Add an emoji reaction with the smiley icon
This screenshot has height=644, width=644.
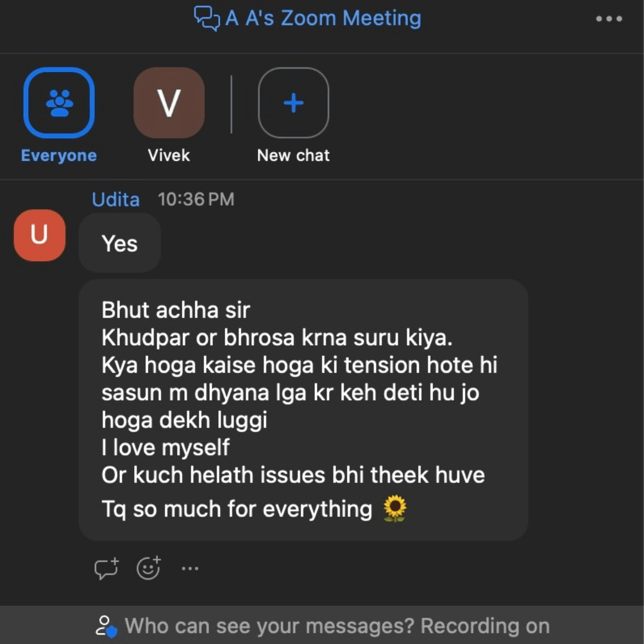pos(148,568)
